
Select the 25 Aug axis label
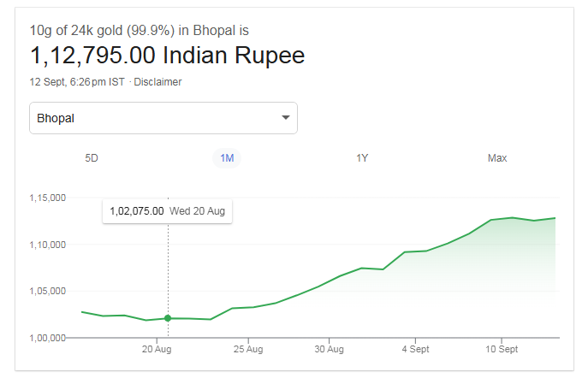tap(247, 349)
